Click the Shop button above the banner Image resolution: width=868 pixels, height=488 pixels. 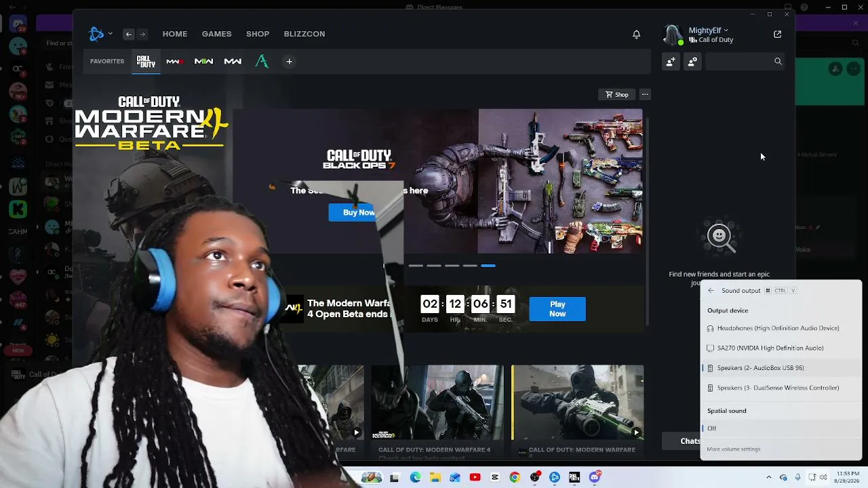point(617,94)
